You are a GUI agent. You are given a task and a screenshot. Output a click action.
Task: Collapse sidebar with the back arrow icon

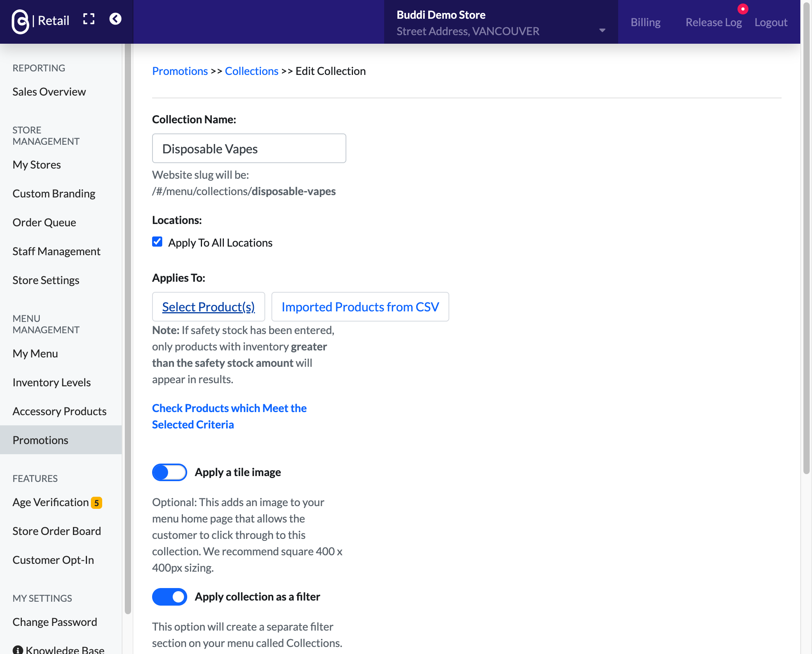[x=115, y=19]
